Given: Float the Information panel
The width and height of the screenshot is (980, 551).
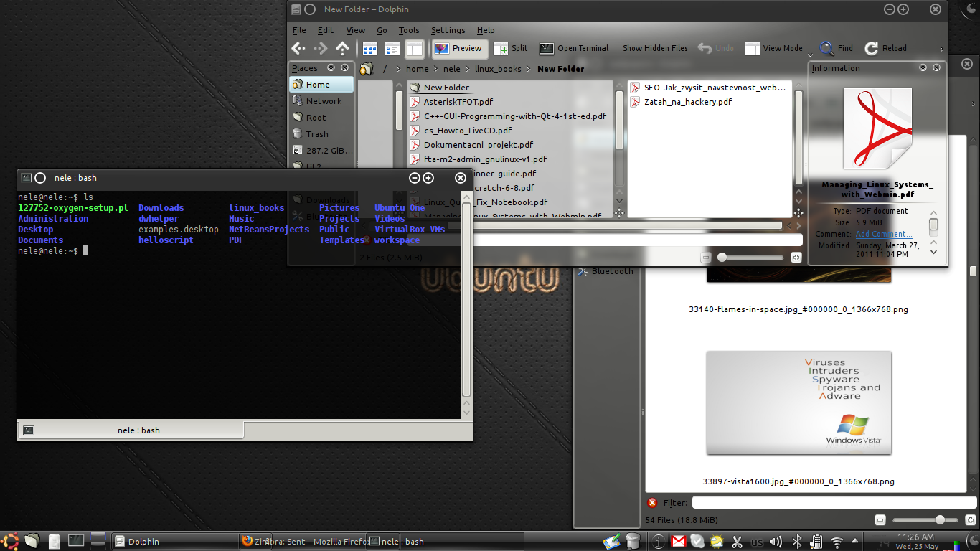Looking at the screenshot, I should (x=923, y=67).
